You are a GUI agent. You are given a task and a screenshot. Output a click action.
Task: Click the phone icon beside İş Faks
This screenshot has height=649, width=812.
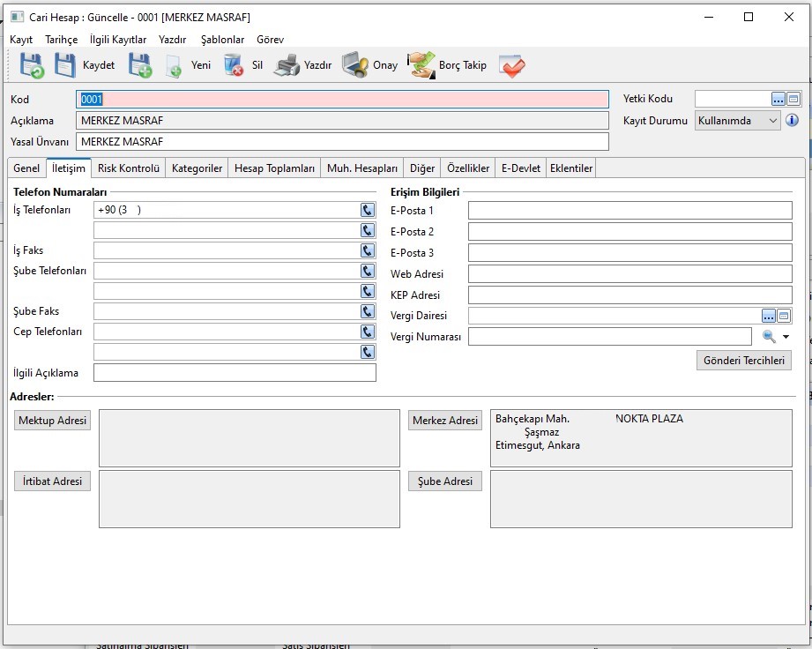click(368, 250)
